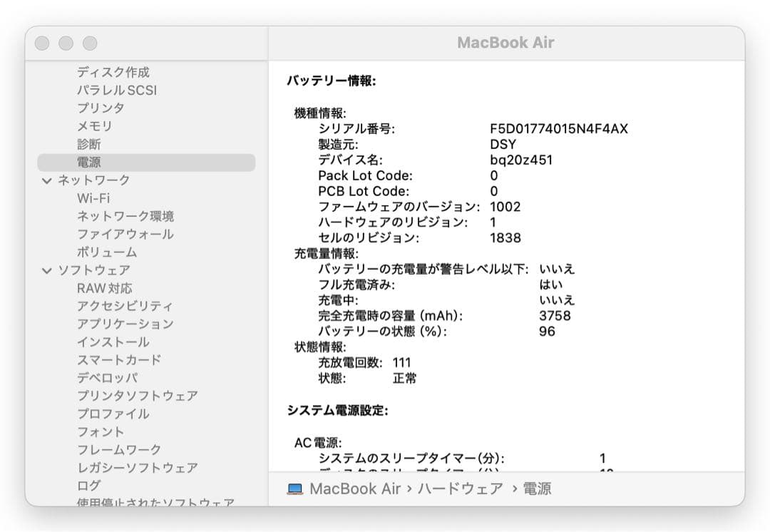Screen dimensions: 770x532
Task: Open ファイアウォール in the sidebar
Action: (x=125, y=235)
